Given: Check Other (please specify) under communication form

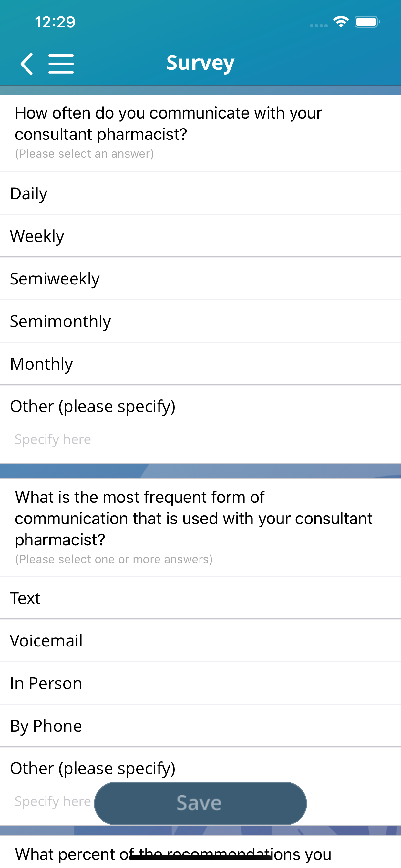Looking at the screenshot, I should coord(200,768).
